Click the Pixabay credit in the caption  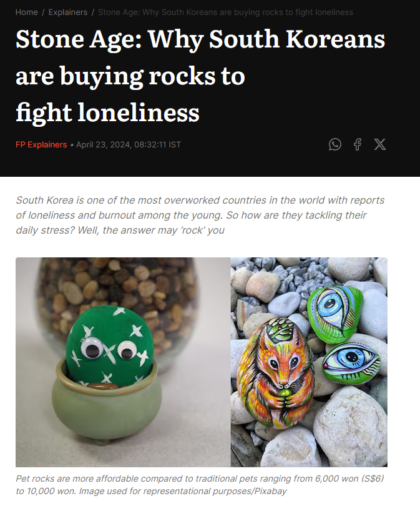270,491
